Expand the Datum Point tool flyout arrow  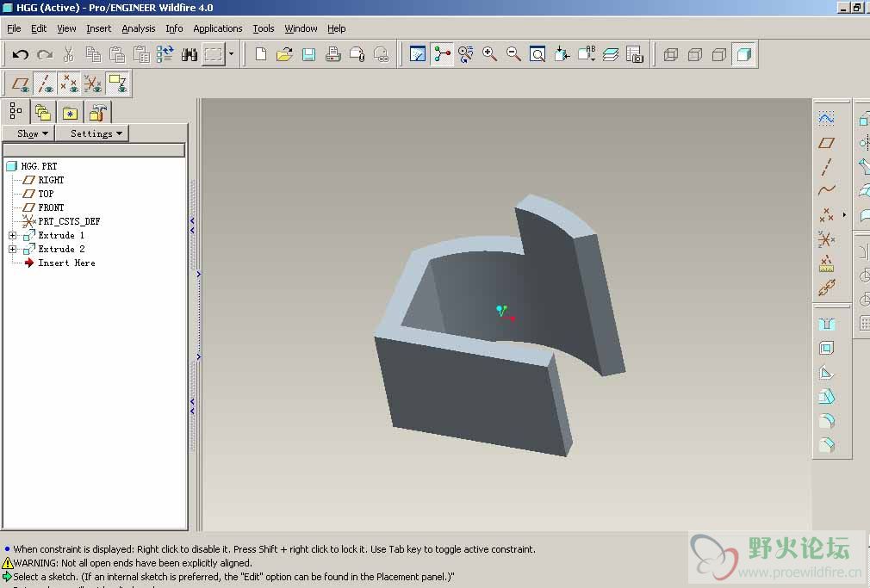[844, 214]
